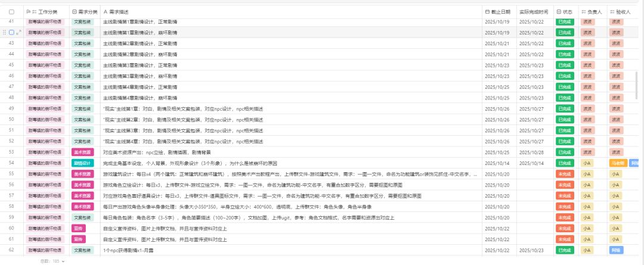Select the 完成主角基本设定 description cell
The height and width of the screenshot is (265, 644).
point(291,163)
